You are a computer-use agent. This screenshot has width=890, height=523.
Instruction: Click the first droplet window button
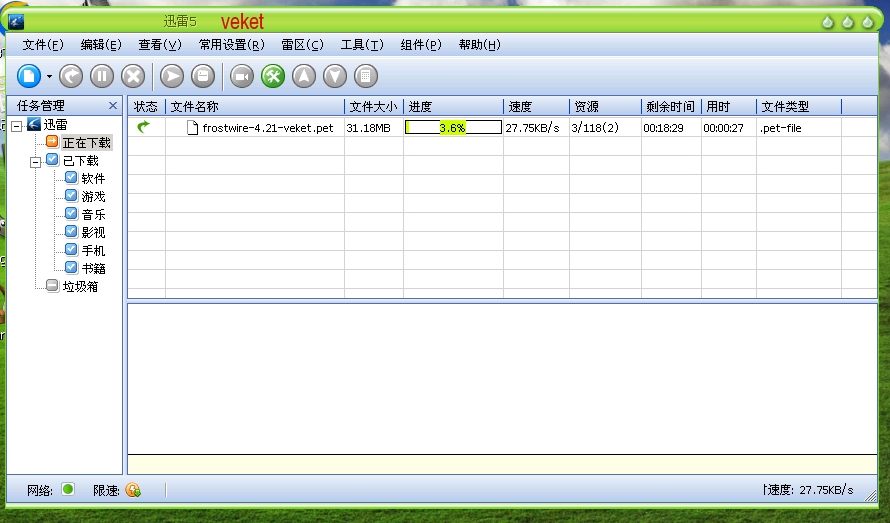(828, 22)
